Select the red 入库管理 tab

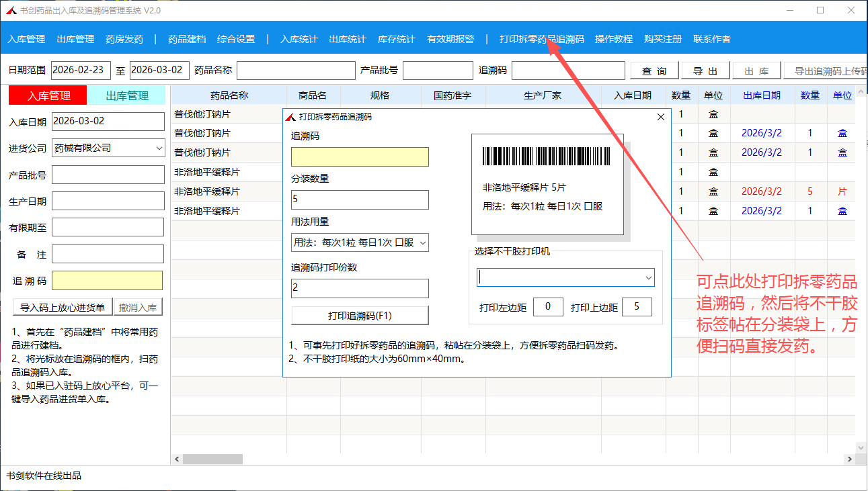click(x=48, y=95)
